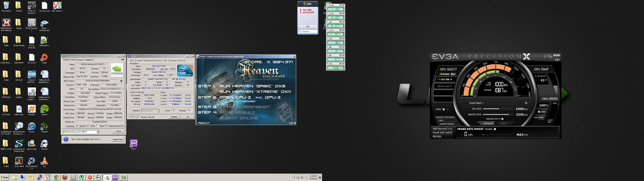Click the AVG gadget Search field
644x181 pixels.
[308, 32]
